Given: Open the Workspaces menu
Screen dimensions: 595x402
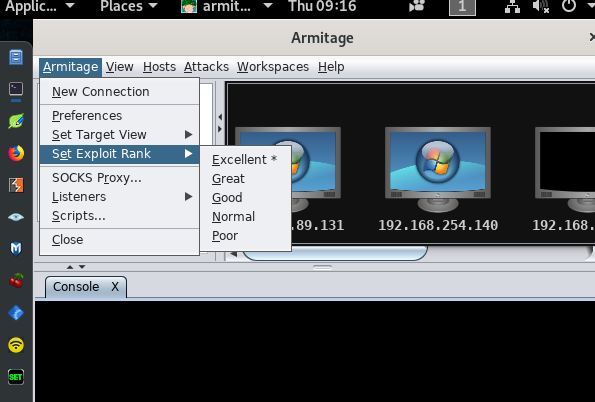Looking at the screenshot, I should click(273, 67).
